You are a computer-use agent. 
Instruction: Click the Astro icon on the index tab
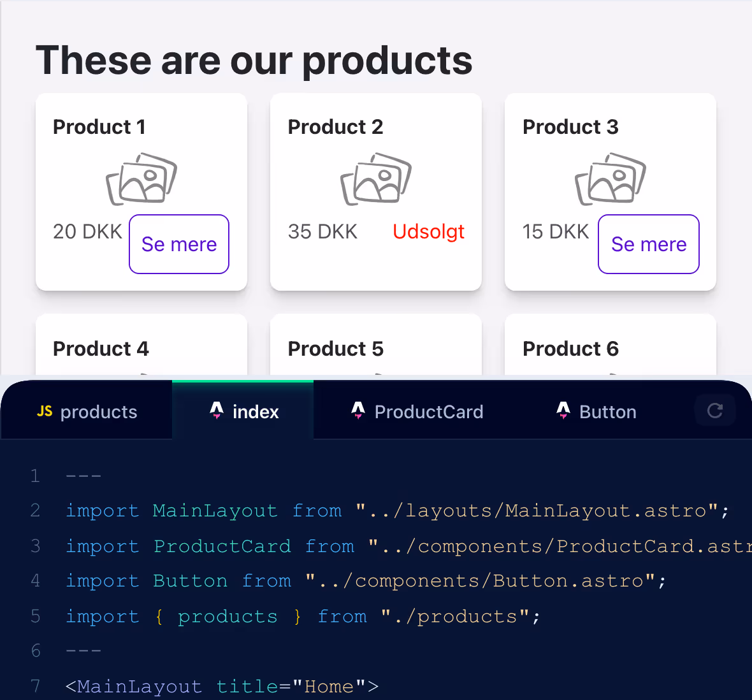(217, 411)
